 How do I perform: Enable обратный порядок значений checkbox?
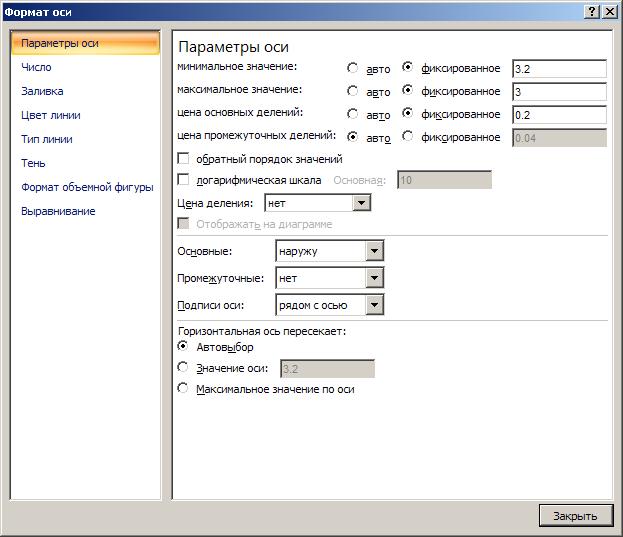point(183,158)
